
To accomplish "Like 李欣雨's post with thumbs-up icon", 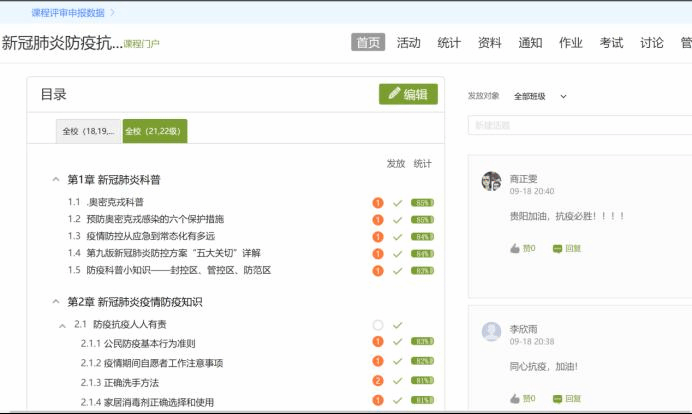I will tap(515, 398).
